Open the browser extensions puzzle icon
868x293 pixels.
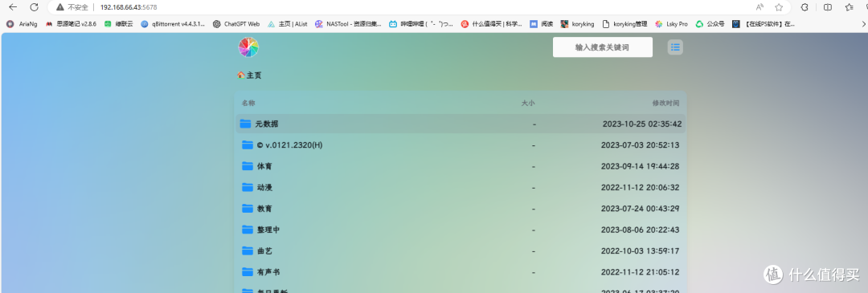805,7
